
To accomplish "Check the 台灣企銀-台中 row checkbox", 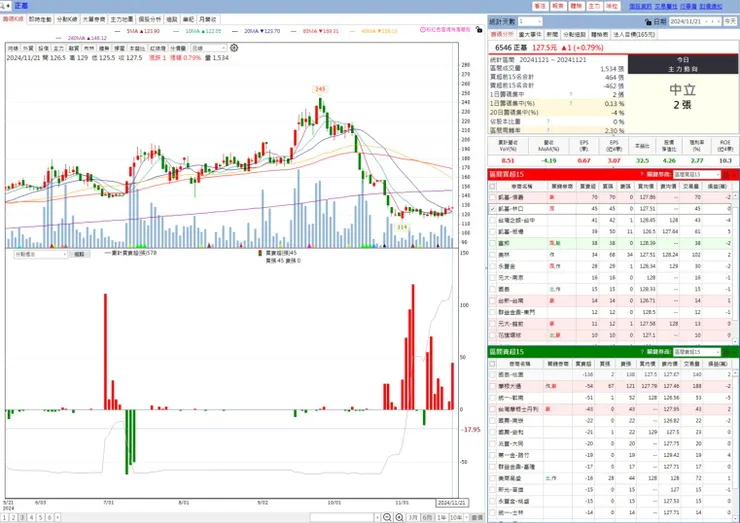I will [493, 220].
